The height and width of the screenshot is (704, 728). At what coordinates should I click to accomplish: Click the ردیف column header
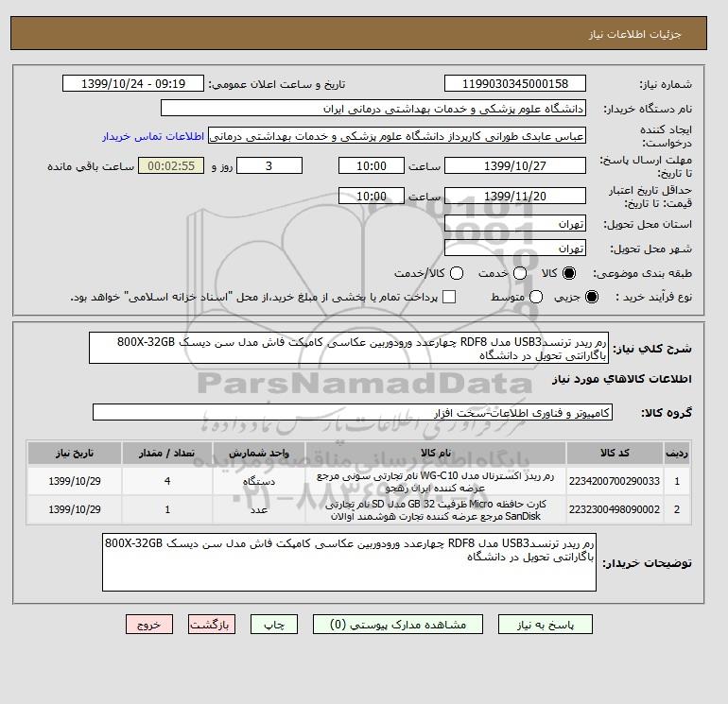click(676, 453)
